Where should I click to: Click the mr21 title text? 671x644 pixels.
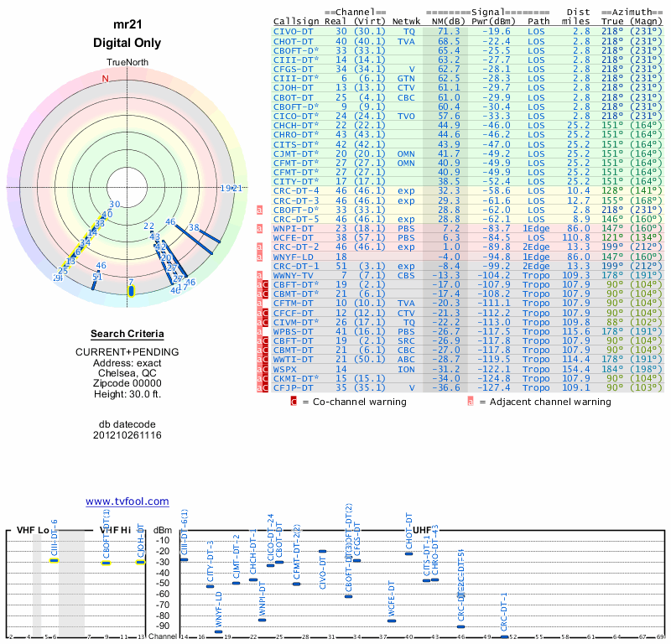(127, 24)
